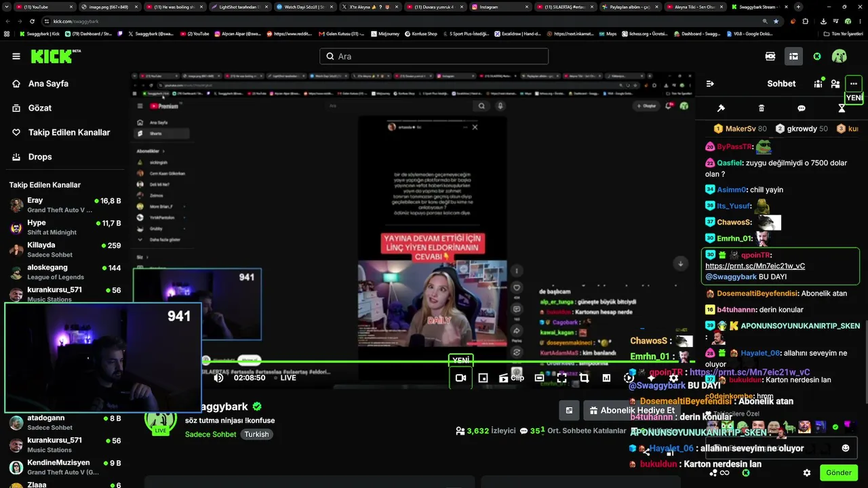The width and height of the screenshot is (868, 488).
Task: Click the Turkish language tag
Action: pyautogui.click(x=256, y=434)
